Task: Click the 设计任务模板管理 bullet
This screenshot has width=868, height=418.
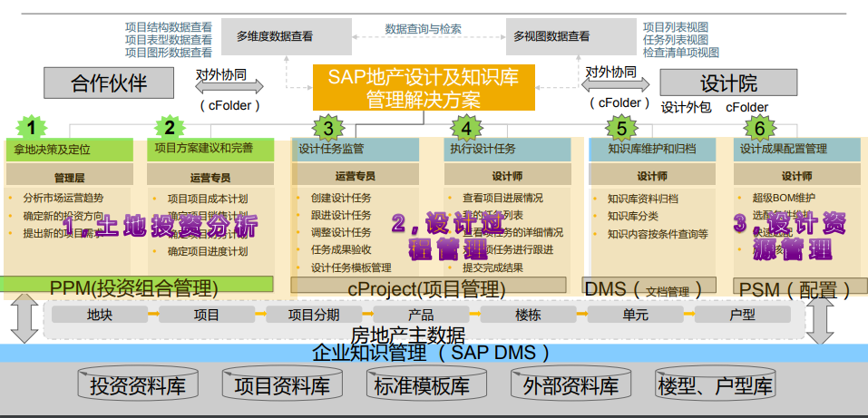Action: 351,267
